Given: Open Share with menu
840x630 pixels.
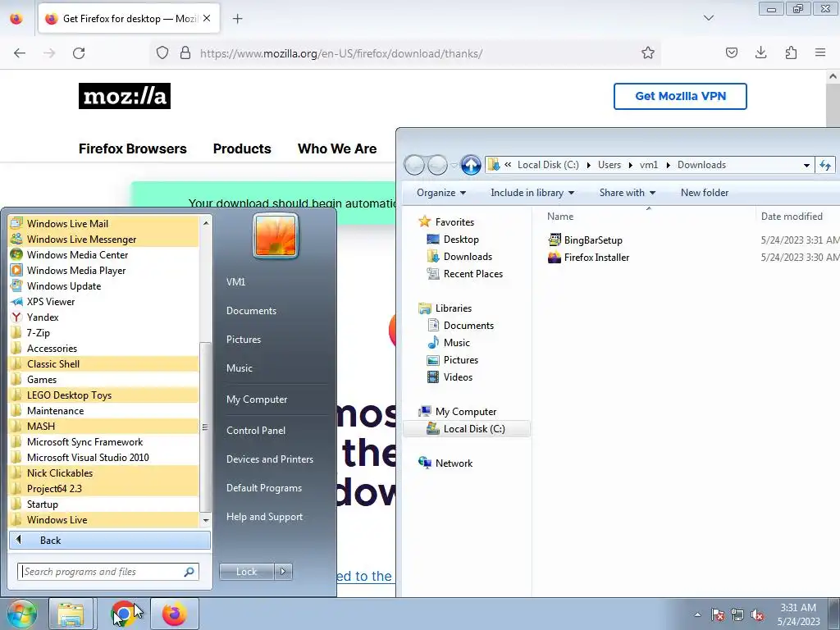Looking at the screenshot, I should (627, 192).
